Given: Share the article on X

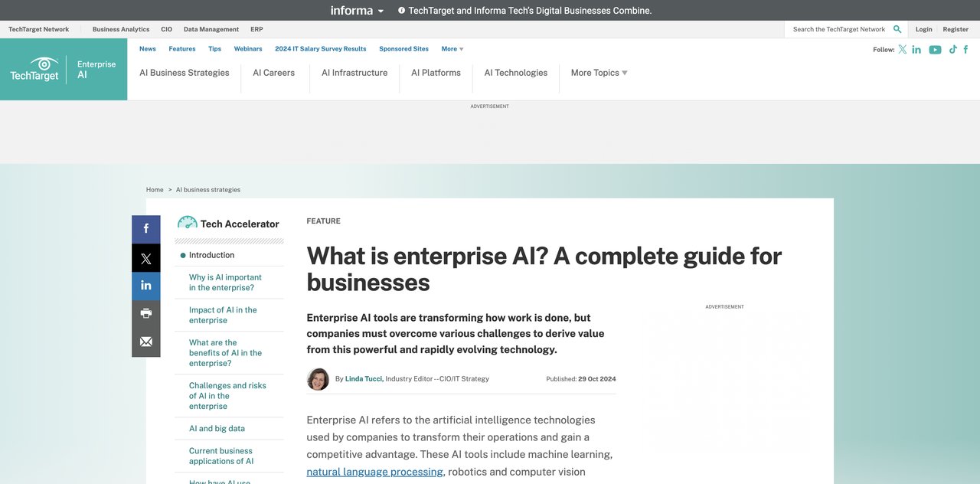Looking at the screenshot, I should click(x=146, y=258).
